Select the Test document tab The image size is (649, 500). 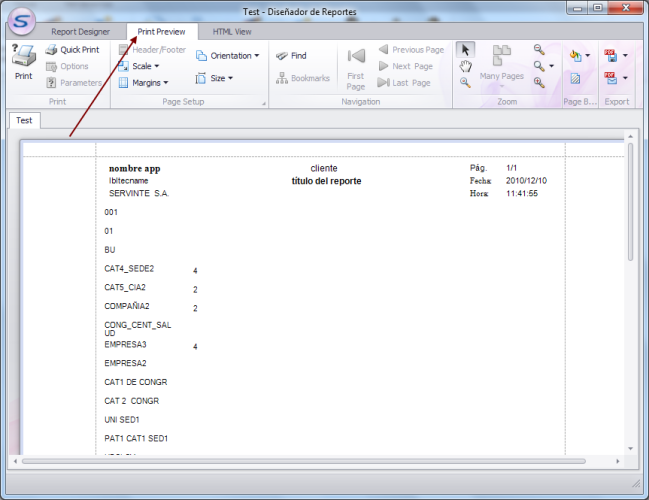click(24, 120)
